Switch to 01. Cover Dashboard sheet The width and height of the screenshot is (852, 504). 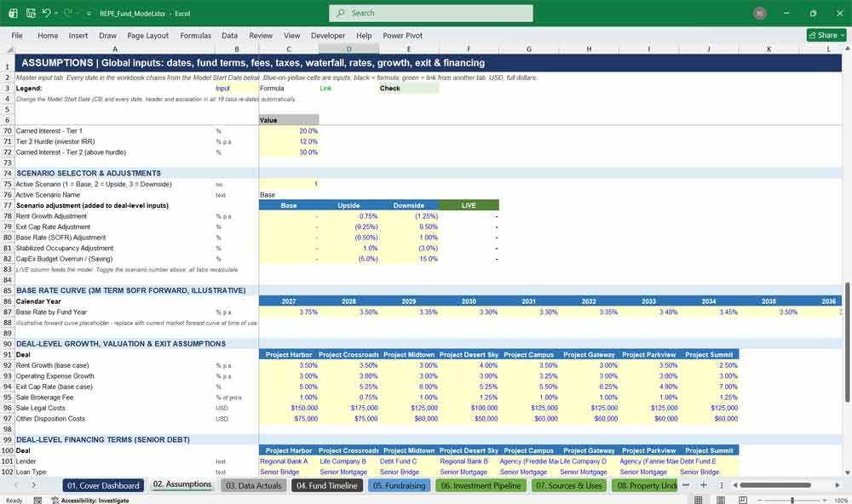[x=103, y=485]
